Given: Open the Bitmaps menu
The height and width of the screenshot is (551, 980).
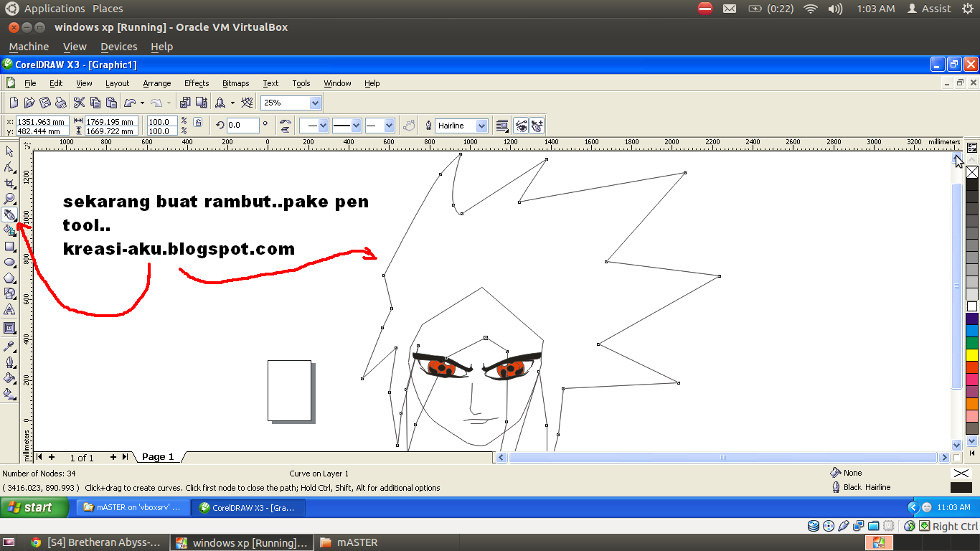Looking at the screenshot, I should 236,83.
